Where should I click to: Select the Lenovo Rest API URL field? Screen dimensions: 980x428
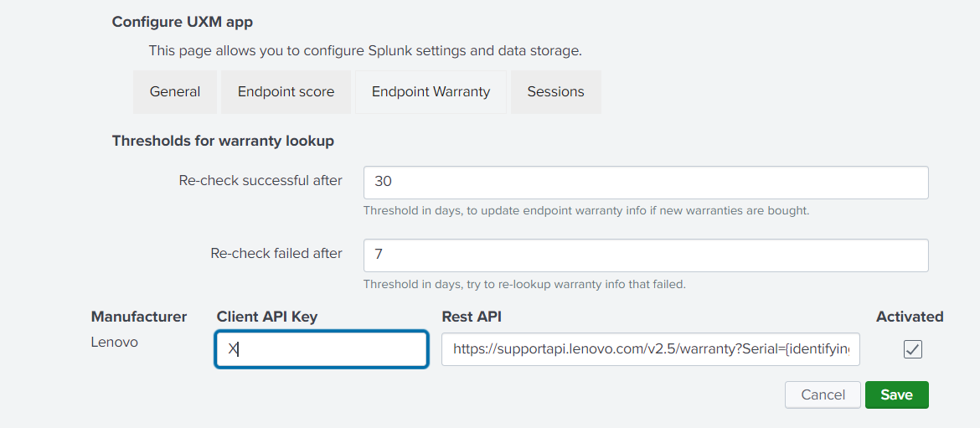[651, 349]
